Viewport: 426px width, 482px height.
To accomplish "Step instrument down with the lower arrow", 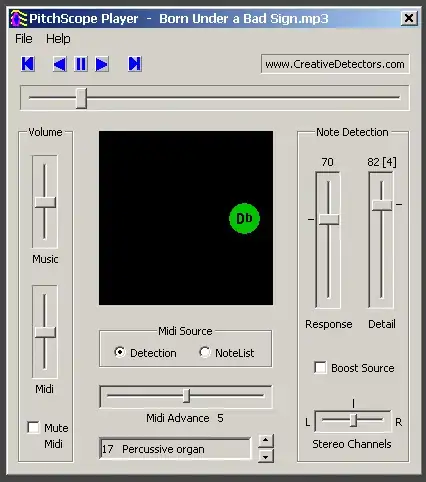I will 266,456.
